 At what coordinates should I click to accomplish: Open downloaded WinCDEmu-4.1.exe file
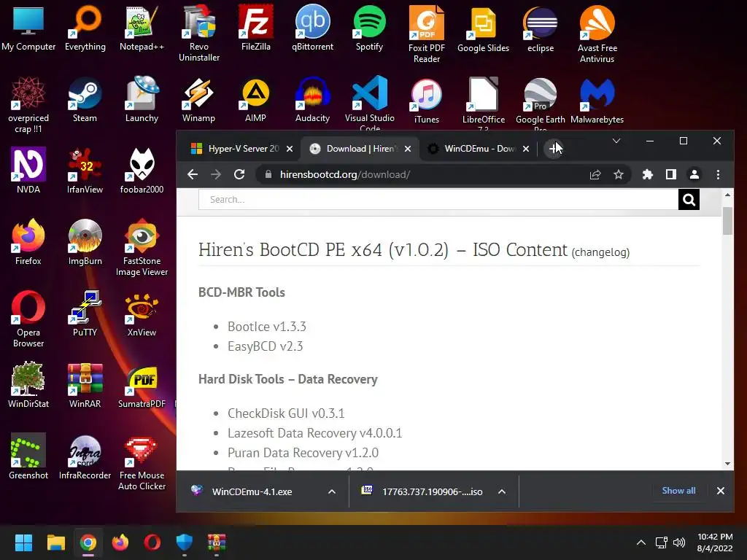[x=252, y=492]
